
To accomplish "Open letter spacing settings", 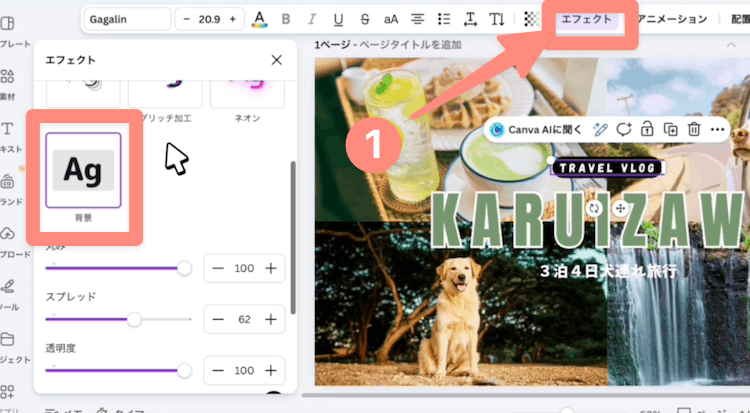I will 470,19.
